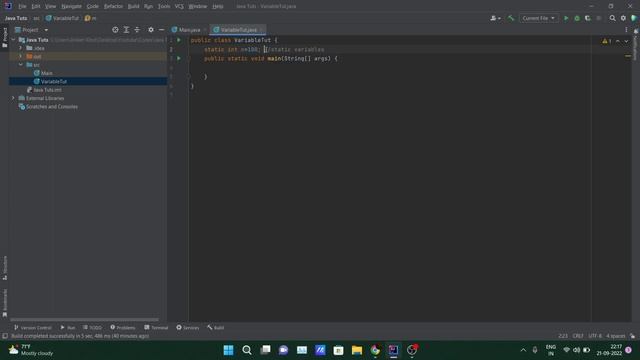Open Chrome from taskbar
Image resolution: width=640 pixels, height=360 pixels.
pos(375,350)
